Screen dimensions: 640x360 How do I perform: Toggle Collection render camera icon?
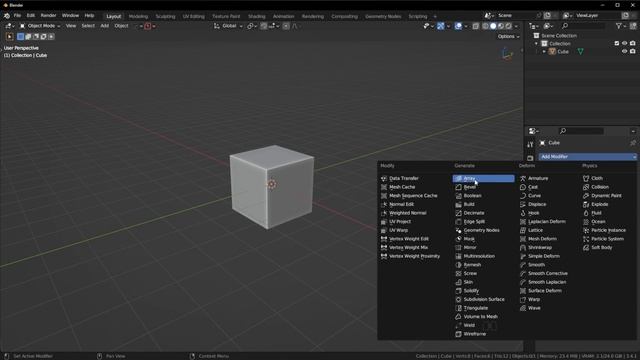(632, 43)
